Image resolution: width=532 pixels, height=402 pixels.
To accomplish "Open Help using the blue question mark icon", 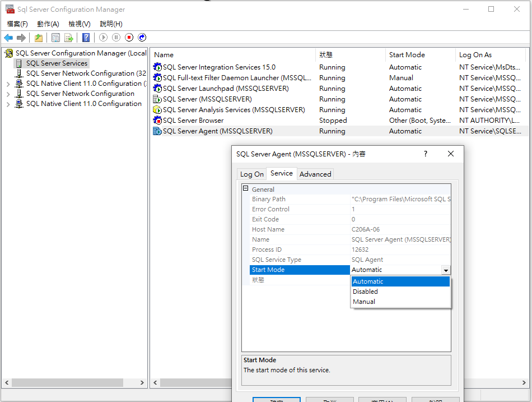I will (x=85, y=38).
